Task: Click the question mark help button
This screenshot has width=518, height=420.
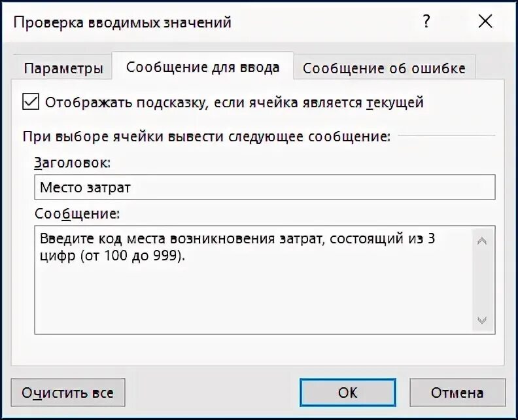Action: [426, 22]
